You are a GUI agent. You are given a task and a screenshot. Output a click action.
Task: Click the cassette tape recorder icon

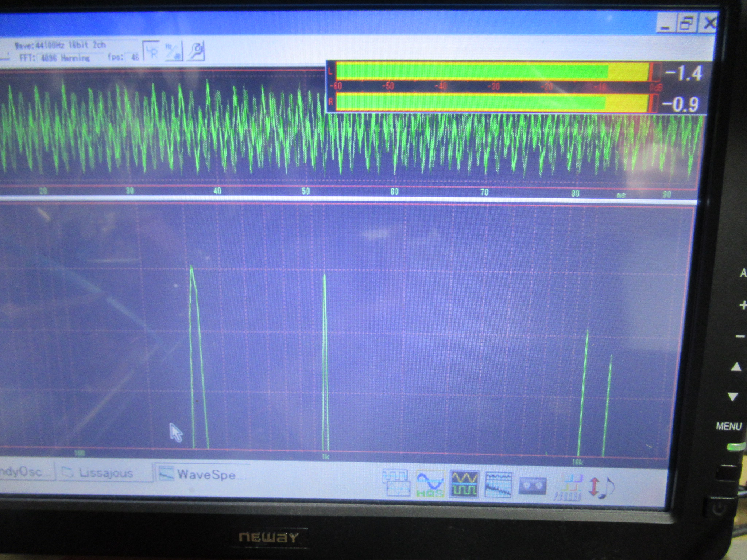(532, 486)
